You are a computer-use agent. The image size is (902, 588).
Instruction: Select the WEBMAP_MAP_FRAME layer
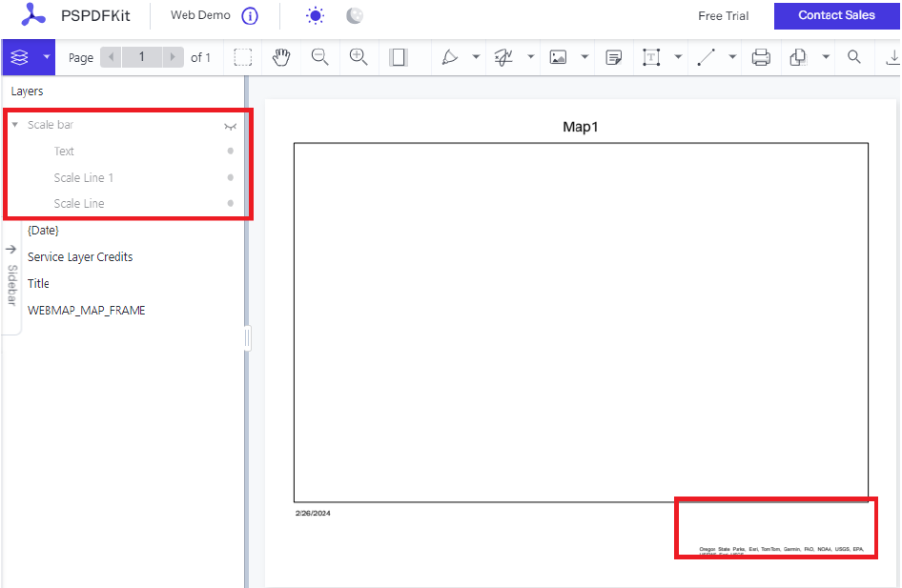86,311
